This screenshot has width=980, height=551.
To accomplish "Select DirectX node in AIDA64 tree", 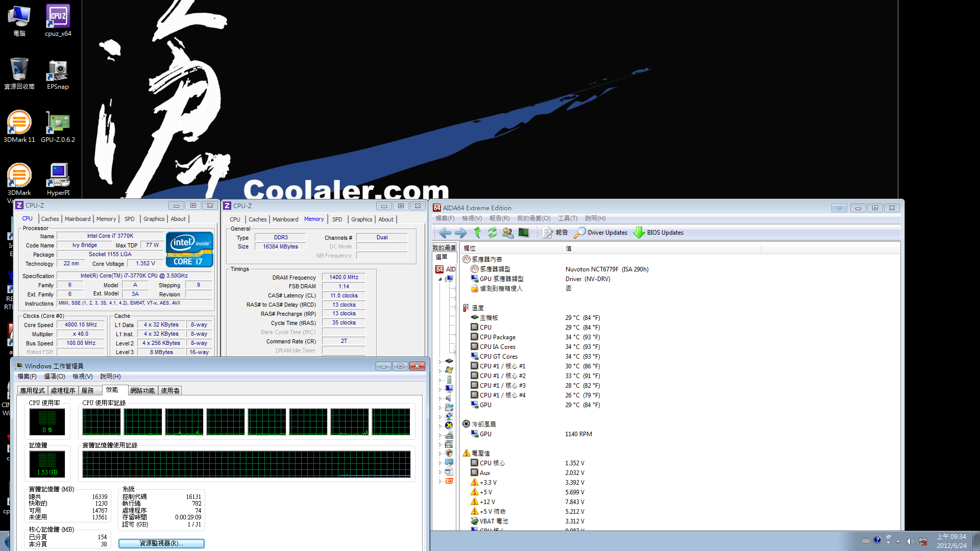I will coord(449,425).
